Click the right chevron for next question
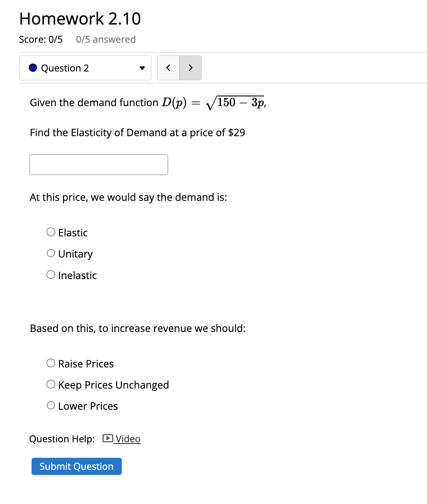The width and height of the screenshot is (427, 504). (x=190, y=68)
